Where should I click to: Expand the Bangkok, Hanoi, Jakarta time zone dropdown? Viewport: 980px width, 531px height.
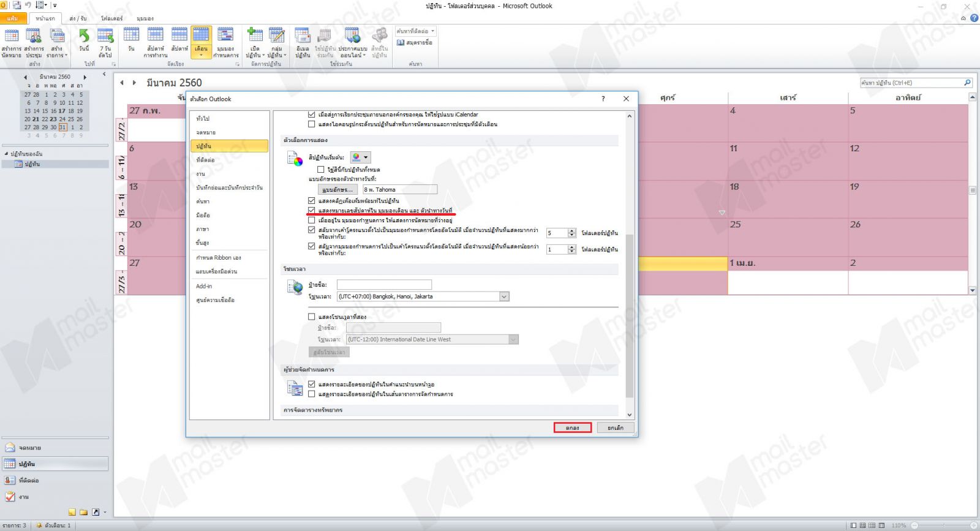click(x=504, y=296)
